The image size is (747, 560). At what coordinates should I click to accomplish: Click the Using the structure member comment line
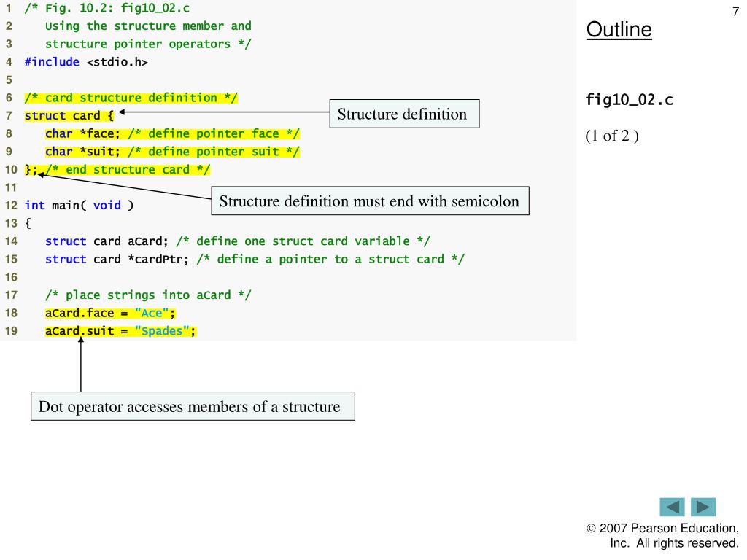pos(148,26)
